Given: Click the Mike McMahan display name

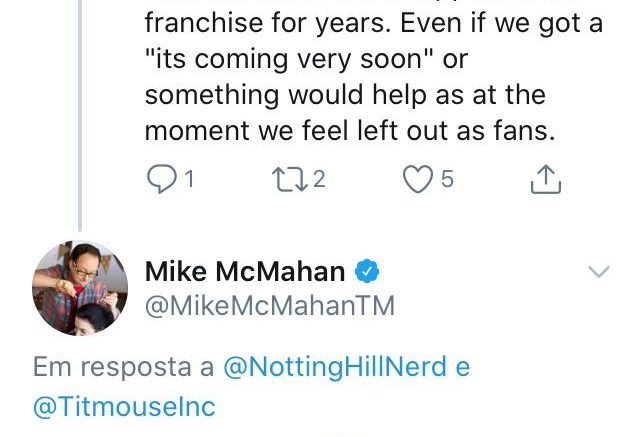Looking at the screenshot, I should point(245,271).
